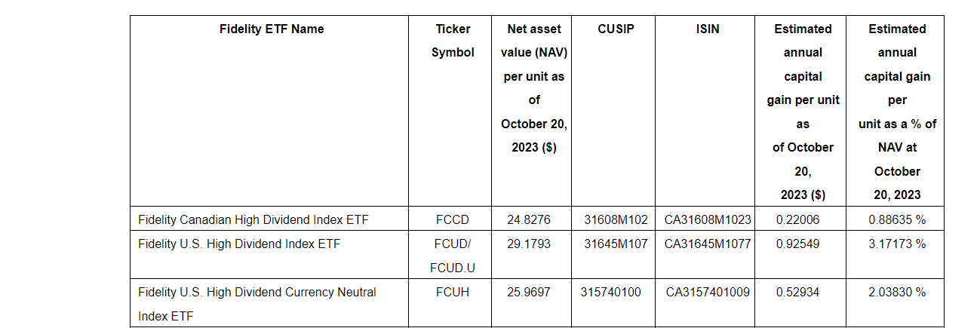Click ISIN CA31608M1023
Screen dimensions: 980x328
tap(707, 220)
